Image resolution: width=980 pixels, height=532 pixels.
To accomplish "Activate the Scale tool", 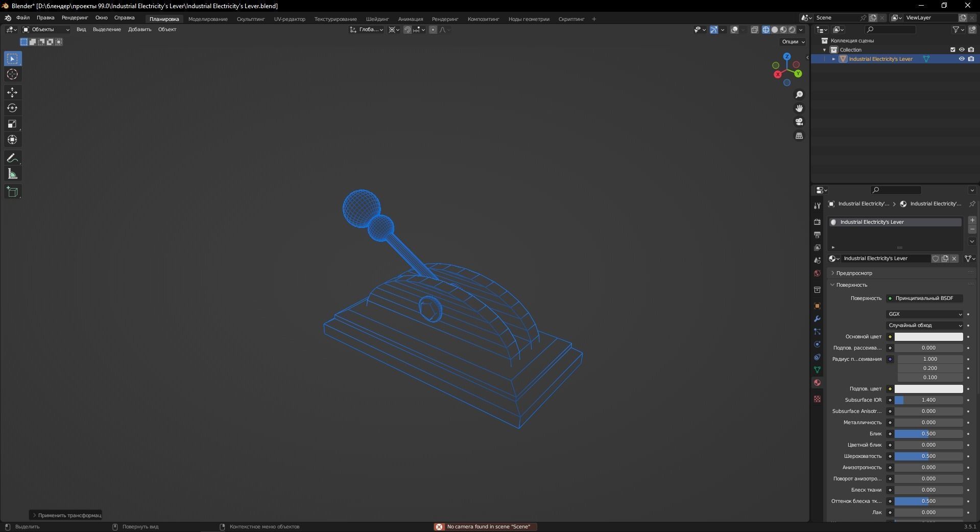I will coord(12,124).
